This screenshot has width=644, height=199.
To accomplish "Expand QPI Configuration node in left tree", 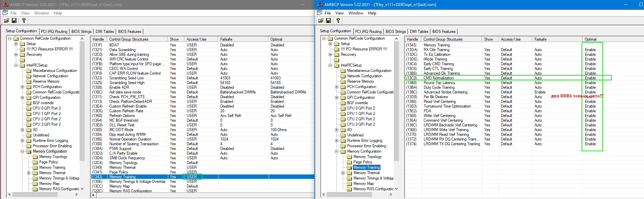I will coord(22,97).
